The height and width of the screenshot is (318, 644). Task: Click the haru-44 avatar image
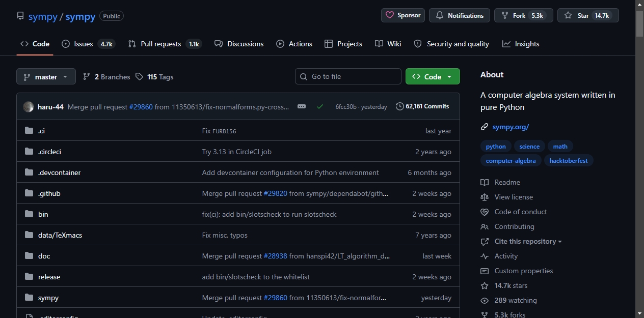coord(29,107)
